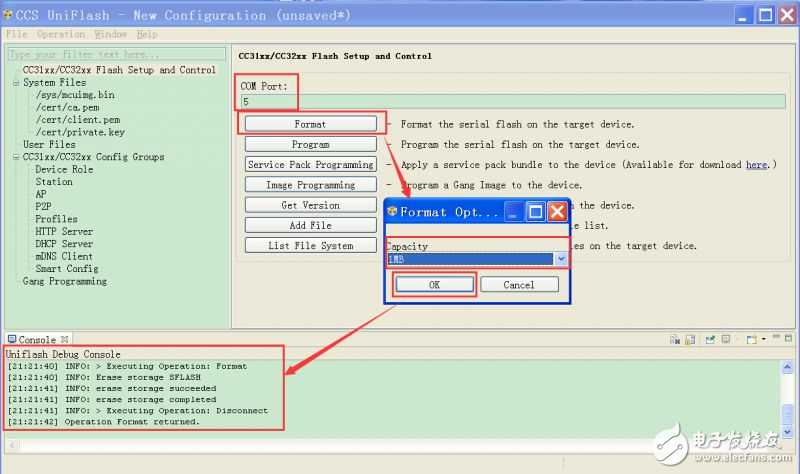Select User Files in the tree
The height and width of the screenshot is (474, 800).
(49, 144)
